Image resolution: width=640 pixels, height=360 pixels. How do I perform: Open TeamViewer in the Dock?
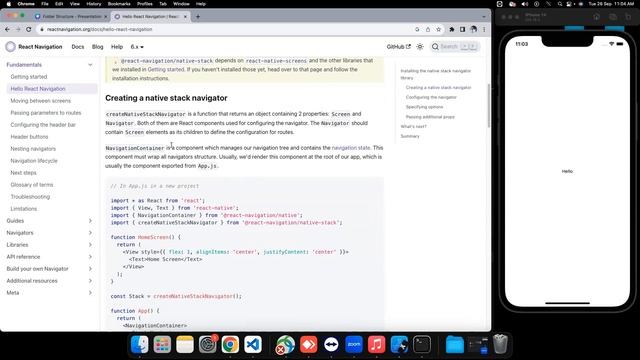(x=331, y=344)
